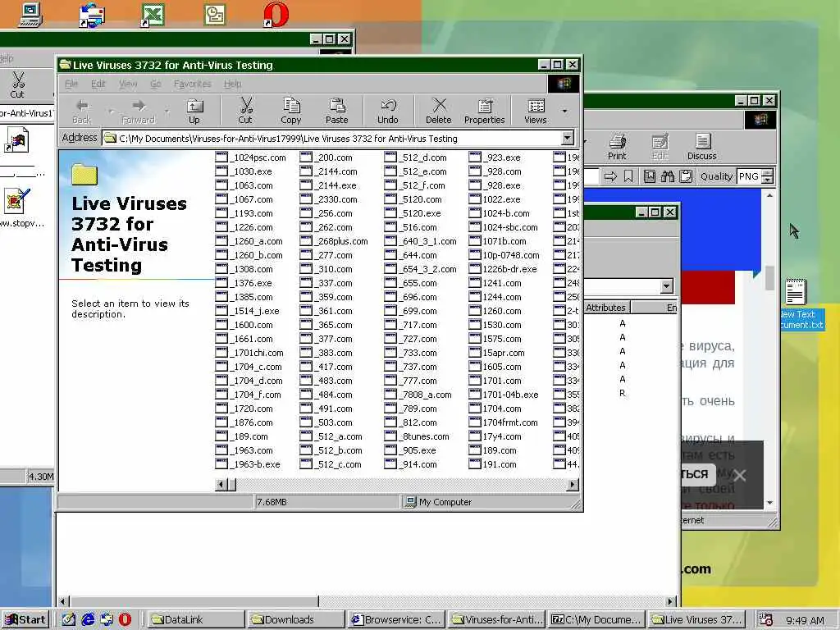Switch to Browservice taskbar button
This screenshot has width=840, height=630.
[x=395, y=620]
